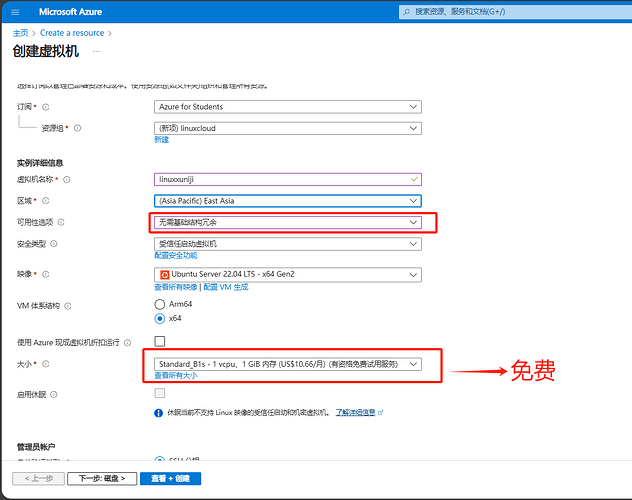Click the 管理员帐户 heading text
Screen dimensions: 632x500
tap(36, 446)
